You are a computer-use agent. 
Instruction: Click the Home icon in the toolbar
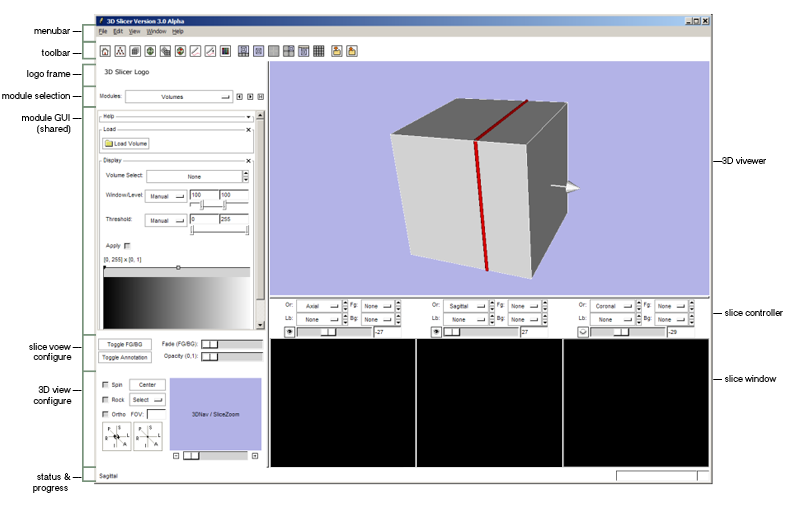[x=105, y=50]
